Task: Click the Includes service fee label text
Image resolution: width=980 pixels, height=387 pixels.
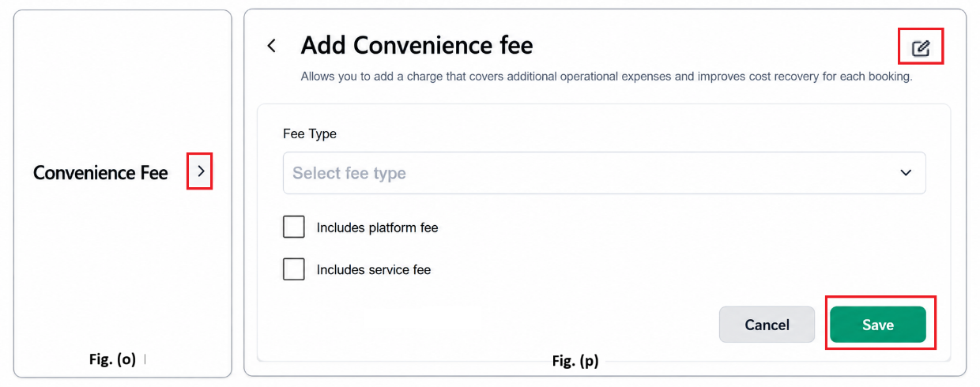Action: (x=374, y=269)
